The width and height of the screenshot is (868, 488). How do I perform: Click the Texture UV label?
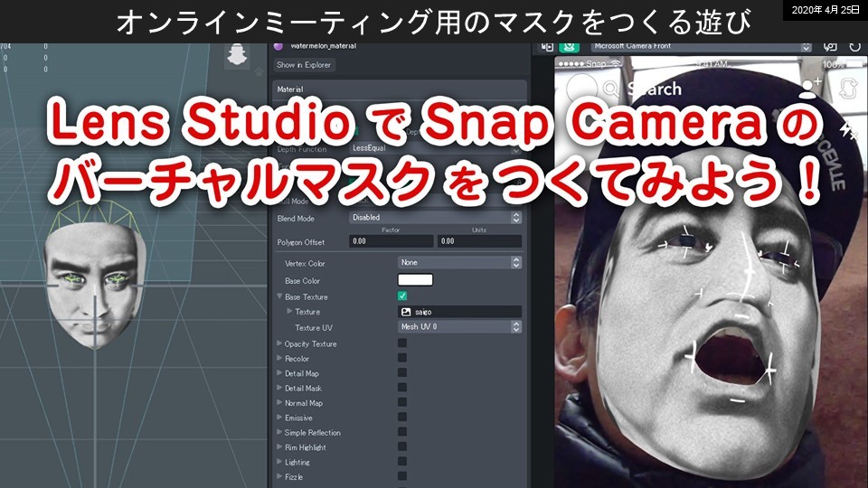point(314,327)
